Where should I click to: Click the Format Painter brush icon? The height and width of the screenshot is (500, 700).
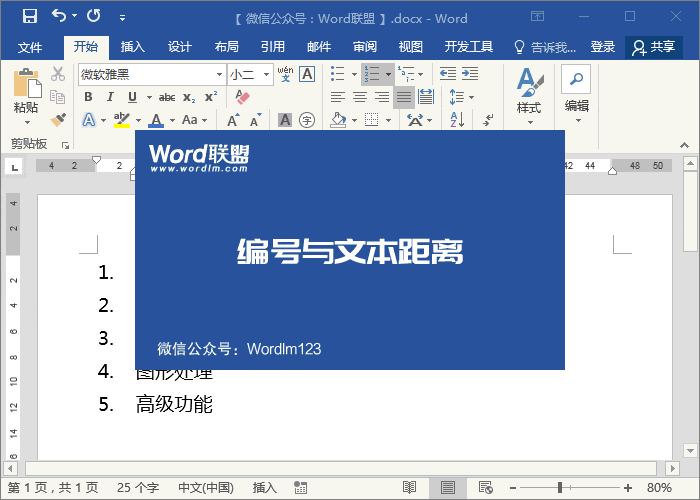pyautogui.click(x=58, y=120)
